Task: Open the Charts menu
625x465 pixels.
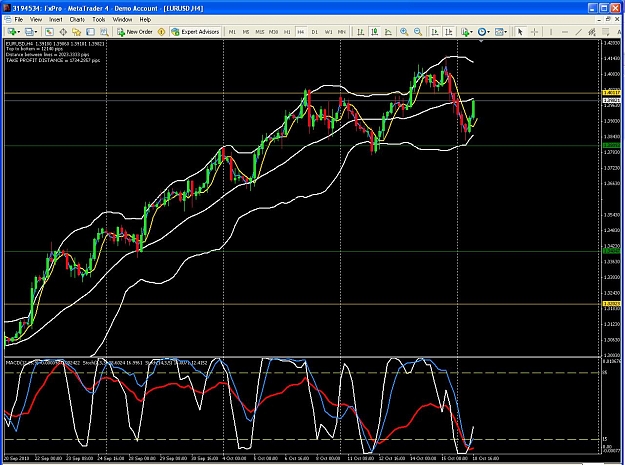Action: pos(77,20)
